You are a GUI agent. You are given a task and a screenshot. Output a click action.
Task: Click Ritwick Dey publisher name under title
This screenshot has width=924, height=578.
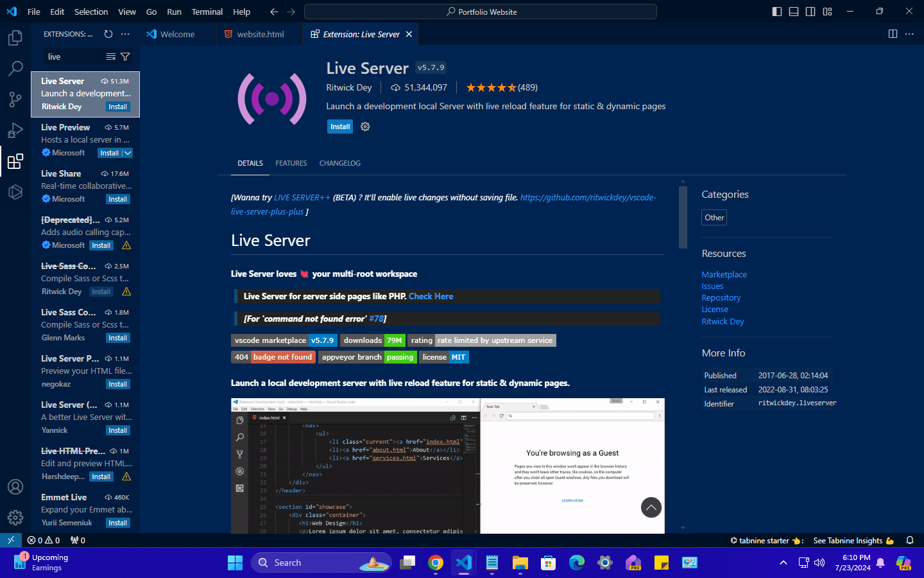coord(349,87)
